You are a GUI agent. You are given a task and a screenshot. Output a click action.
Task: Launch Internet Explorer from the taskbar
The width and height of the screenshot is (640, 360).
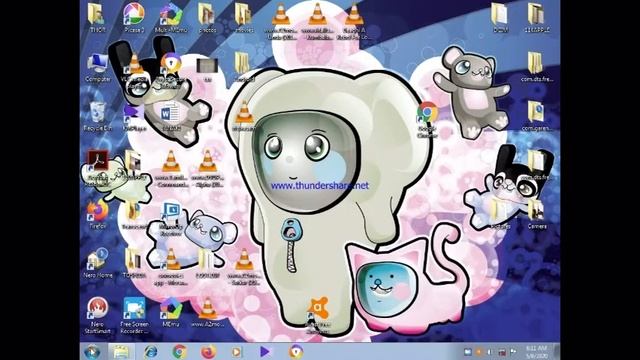(151, 352)
